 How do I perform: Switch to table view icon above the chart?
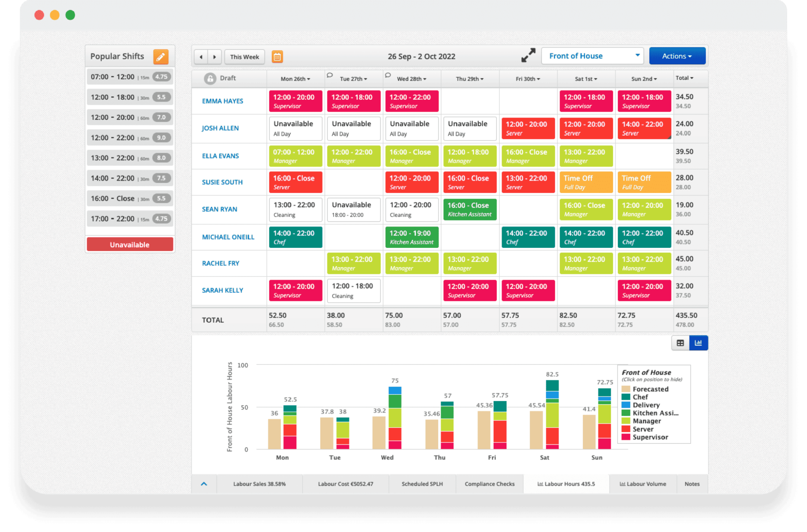point(680,343)
